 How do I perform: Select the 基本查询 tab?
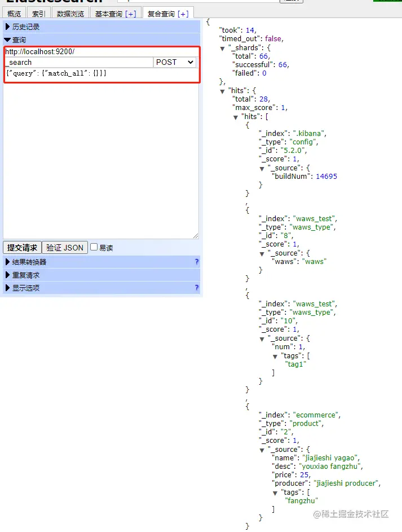[x=108, y=14]
